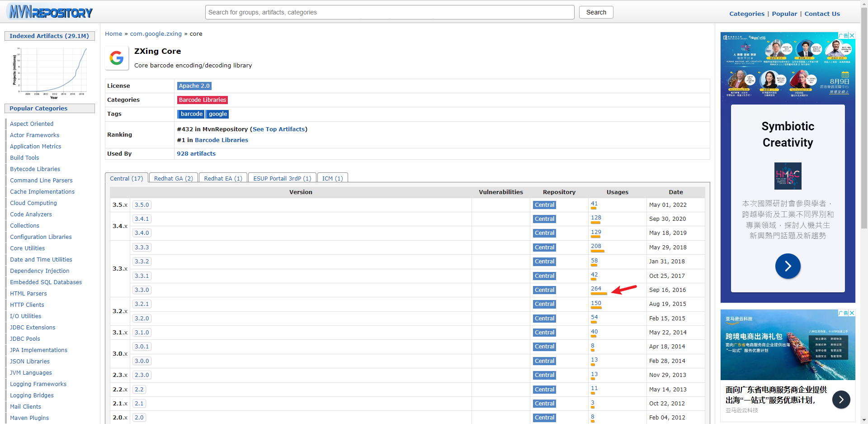
Task: Go to Home breadcrumb
Action: [113, 33]
